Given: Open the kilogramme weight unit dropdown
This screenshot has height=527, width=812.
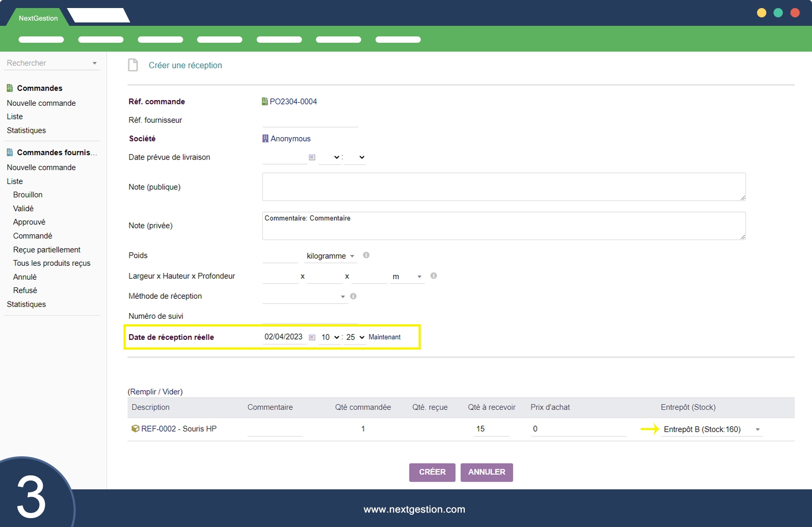Looking at the screenshot, I should click(330, 256).
